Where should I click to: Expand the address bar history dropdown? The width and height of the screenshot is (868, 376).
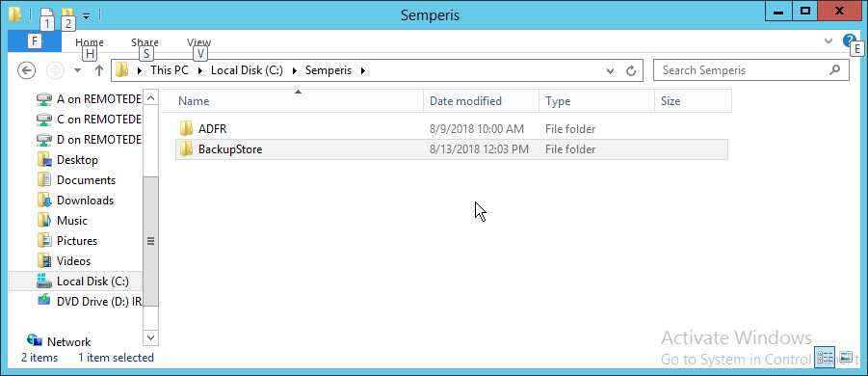tap(610, 70)
